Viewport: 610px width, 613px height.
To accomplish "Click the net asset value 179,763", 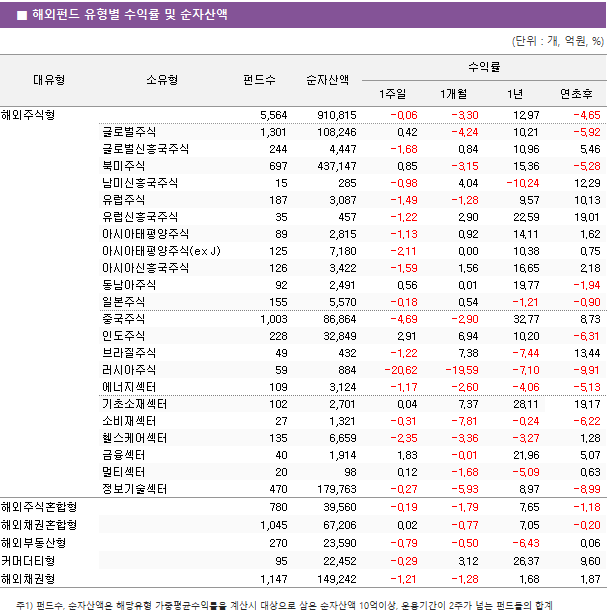I will tap(337, 489).
